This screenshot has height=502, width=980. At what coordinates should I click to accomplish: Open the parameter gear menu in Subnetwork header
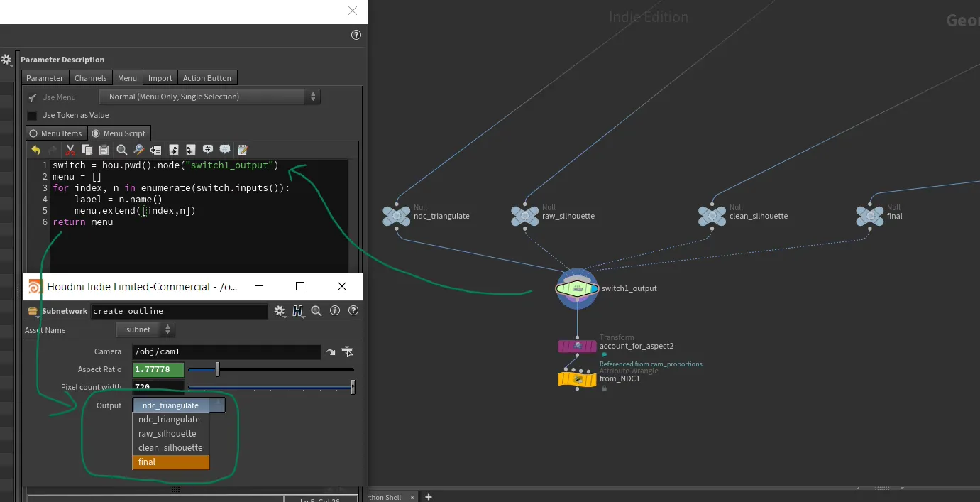280,311
